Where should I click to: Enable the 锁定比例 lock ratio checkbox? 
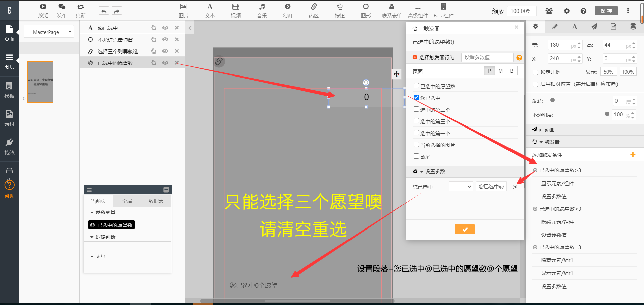point(535,72)
